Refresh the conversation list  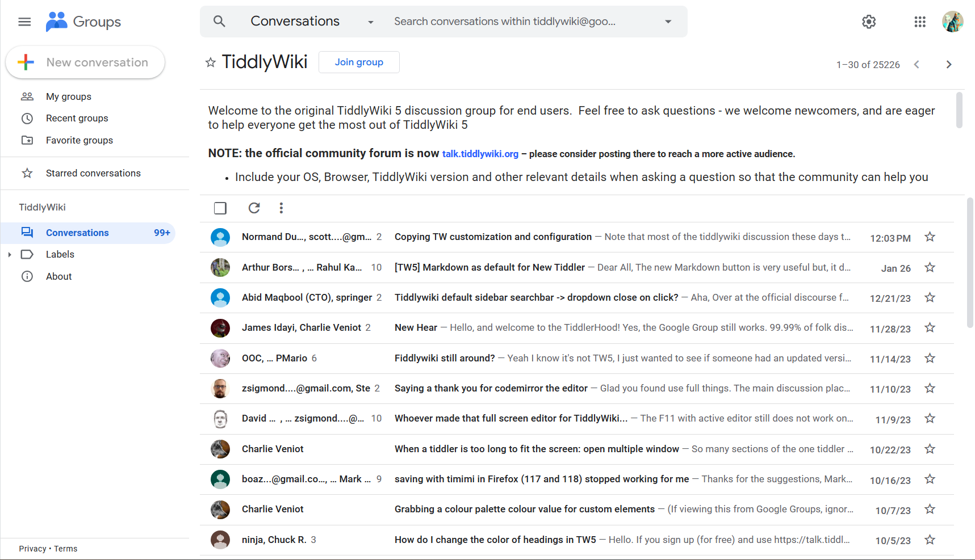point(254,208)
